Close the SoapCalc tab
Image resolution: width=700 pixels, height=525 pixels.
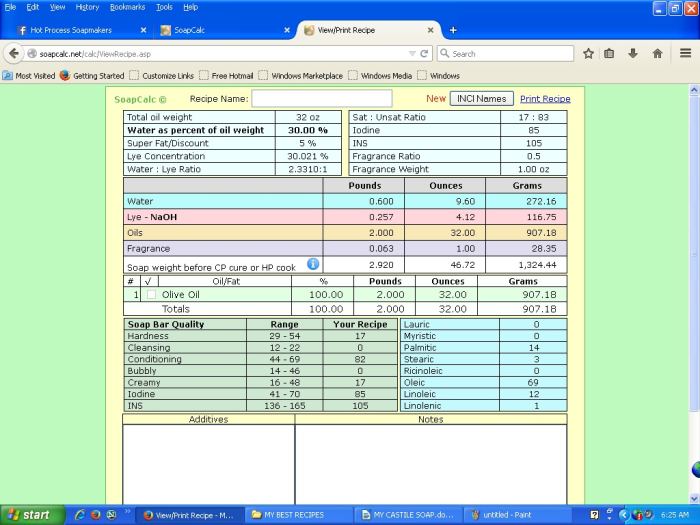point(287,30)
